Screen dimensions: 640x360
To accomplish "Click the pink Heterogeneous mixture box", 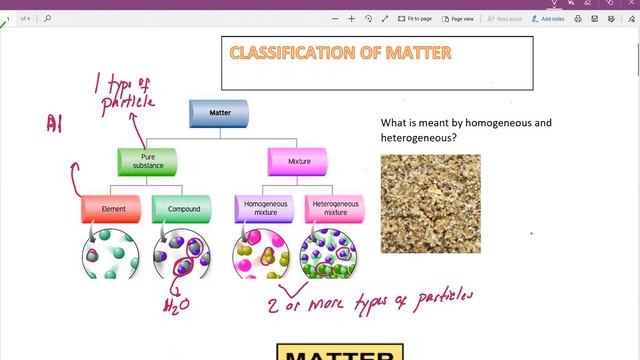I will [335, 209].
